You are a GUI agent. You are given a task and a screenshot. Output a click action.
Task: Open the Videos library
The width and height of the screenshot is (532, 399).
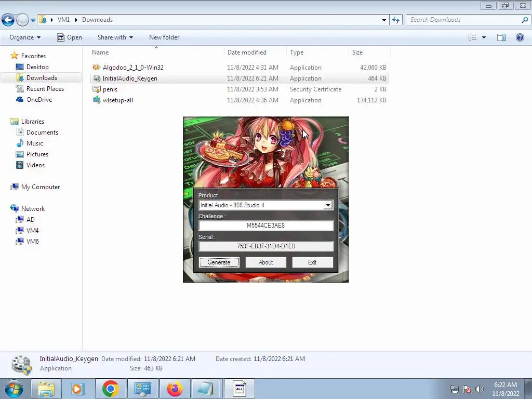click(35, 165)
